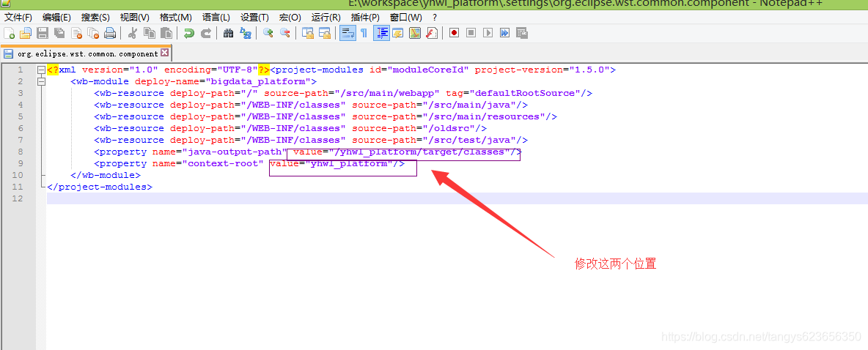Zoom out with the magnifier minus icon
The image size is (868, 350).
[x=284, y=33]
